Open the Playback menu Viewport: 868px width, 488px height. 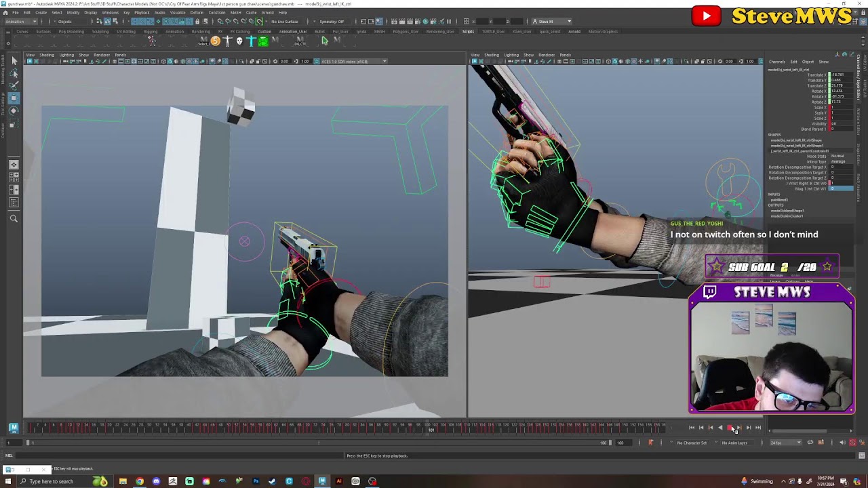(x=142, y=12)
